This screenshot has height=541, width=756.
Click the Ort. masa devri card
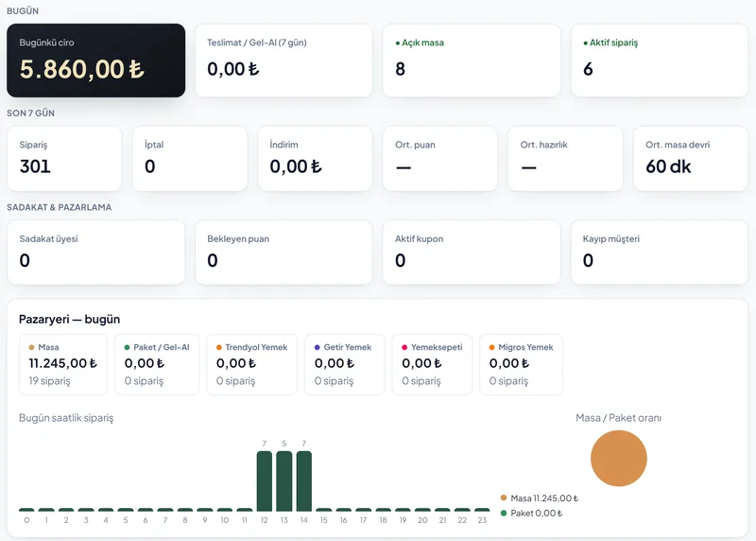click(691, 158)
